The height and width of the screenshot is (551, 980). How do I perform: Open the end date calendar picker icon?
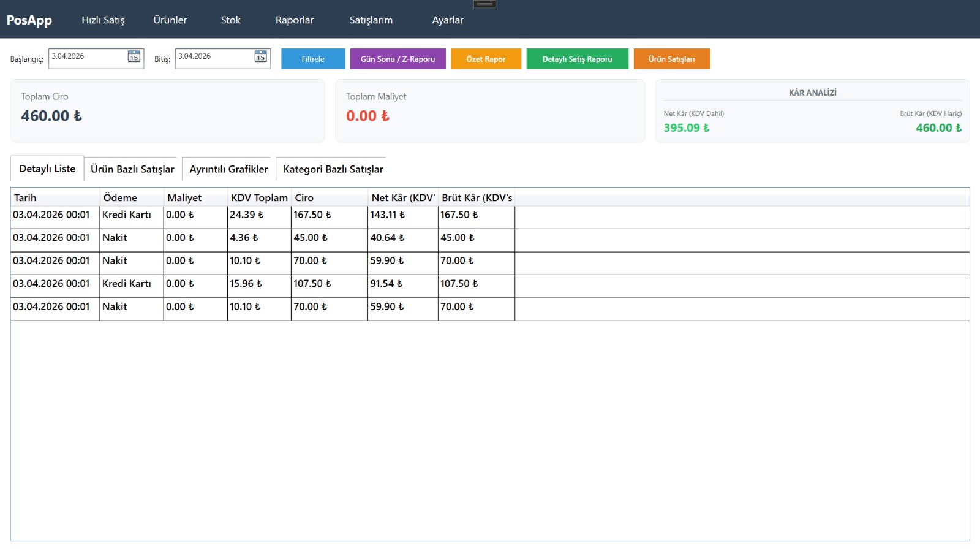[x=260, y=57]
